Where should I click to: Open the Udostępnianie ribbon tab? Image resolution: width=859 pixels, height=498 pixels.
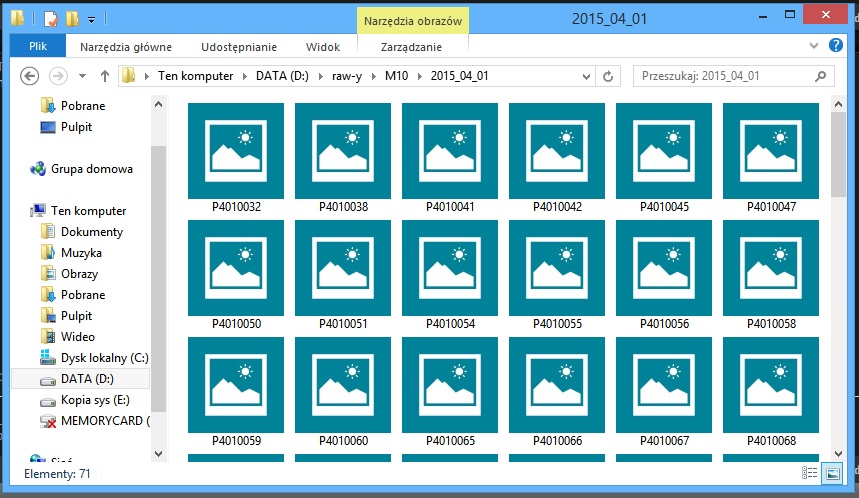pos(239,46)
